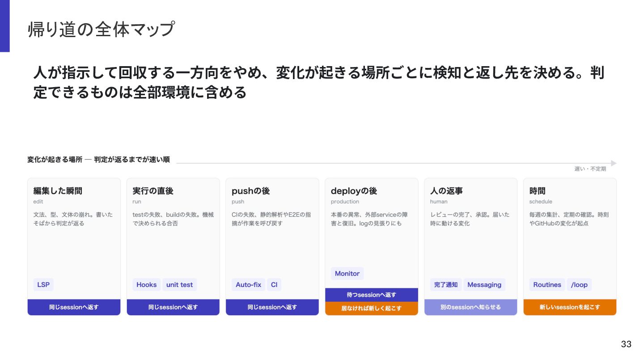Click 新しいsessionを起こす orange bar
Viewport: 644px width, 362px height.
click(570, 307)
